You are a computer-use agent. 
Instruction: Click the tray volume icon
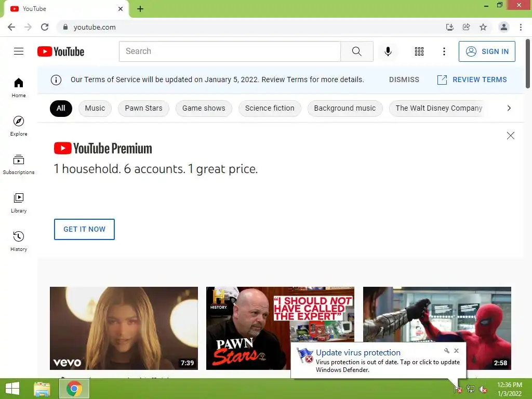click(x=483, y=389)
